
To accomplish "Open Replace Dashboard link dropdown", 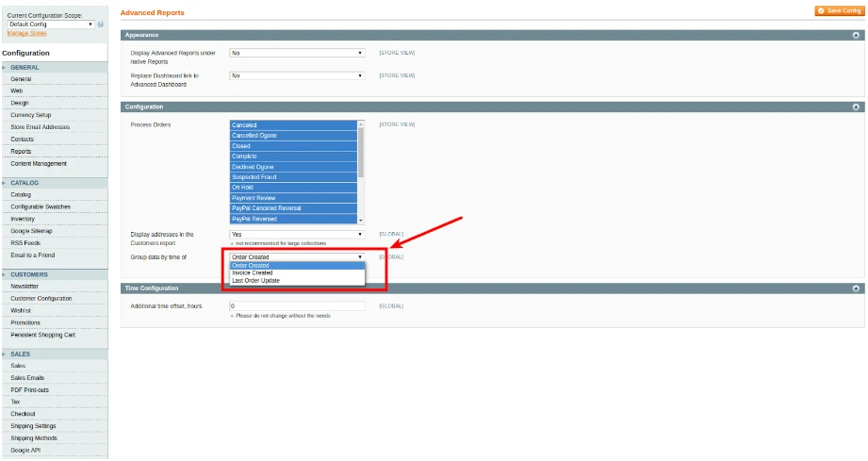I will [x=297, y=75].
